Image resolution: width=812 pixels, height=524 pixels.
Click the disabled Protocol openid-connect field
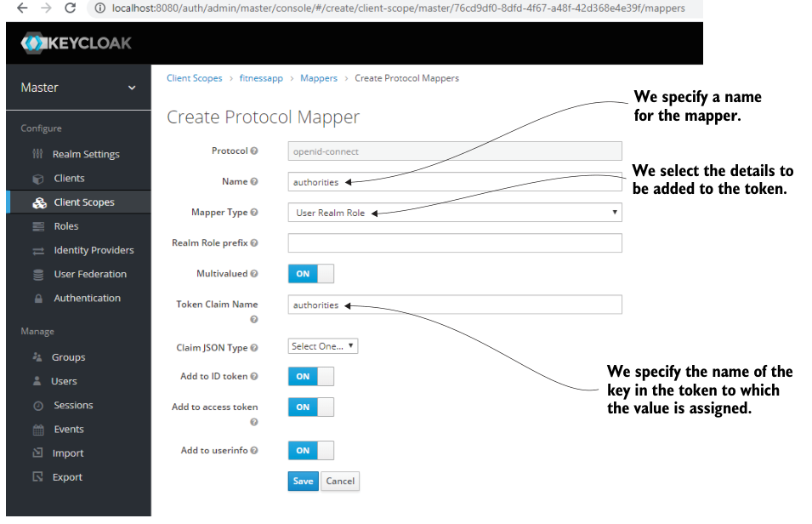pyautogui.click(x=455, y=151)
